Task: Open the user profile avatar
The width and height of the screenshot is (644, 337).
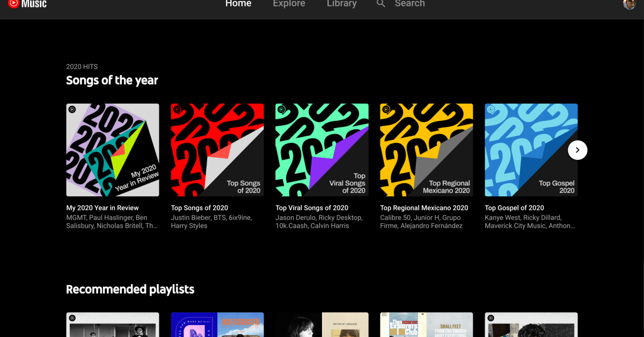Action: point(629,4)
